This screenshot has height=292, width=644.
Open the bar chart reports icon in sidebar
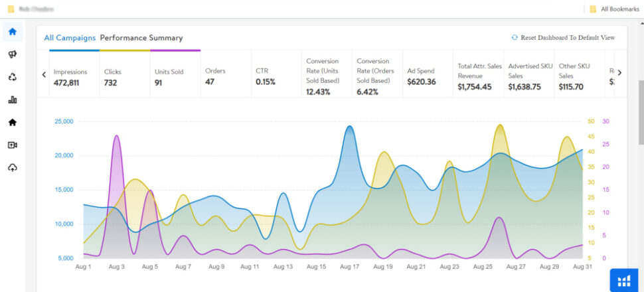12,100
